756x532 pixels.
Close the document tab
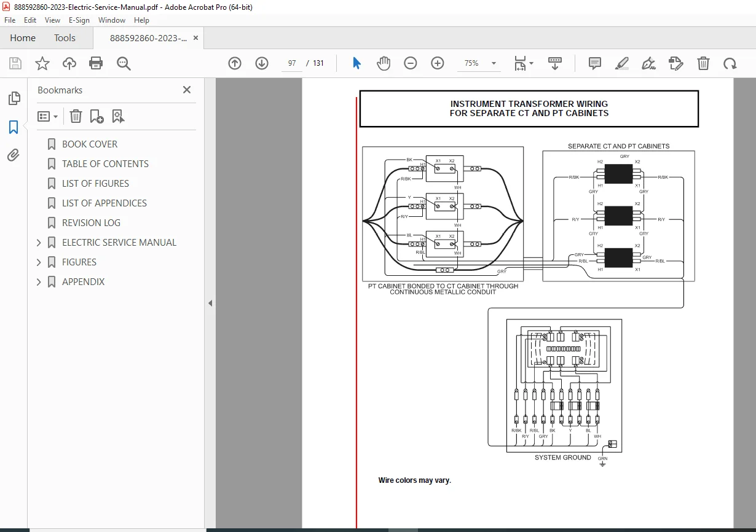(195, 38)
